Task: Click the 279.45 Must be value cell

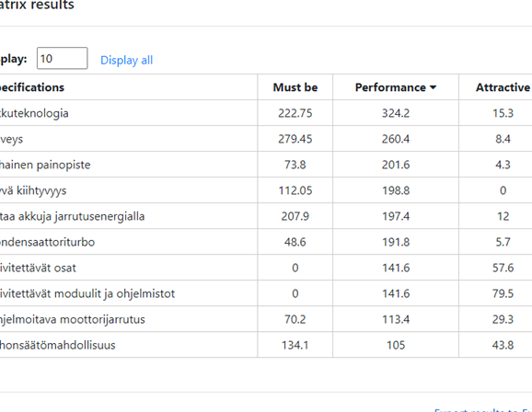Action: pos(295,139)
